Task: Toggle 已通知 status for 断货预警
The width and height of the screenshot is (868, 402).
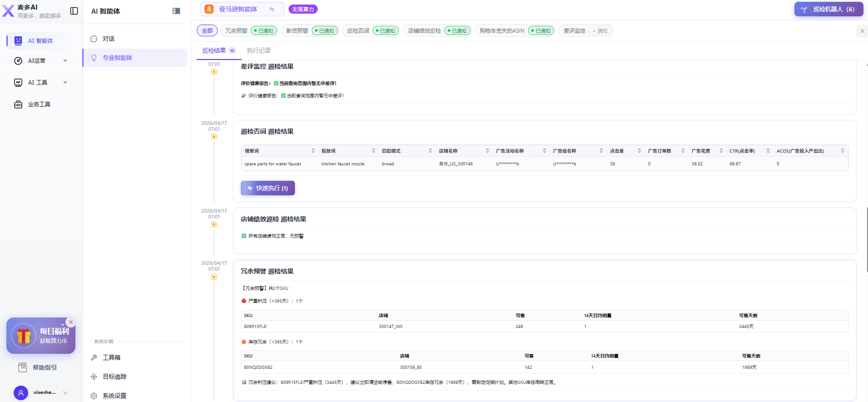Action: [x=324, y=31]
